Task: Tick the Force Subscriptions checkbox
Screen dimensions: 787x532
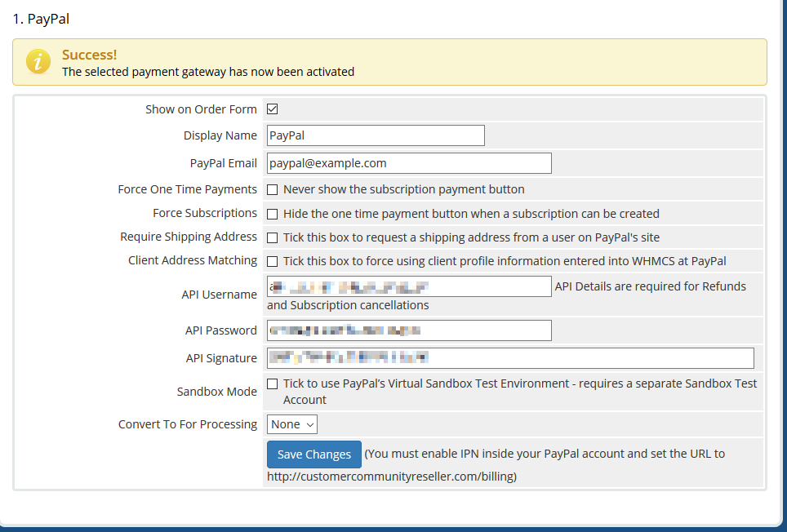Action: tap(273, 214)
